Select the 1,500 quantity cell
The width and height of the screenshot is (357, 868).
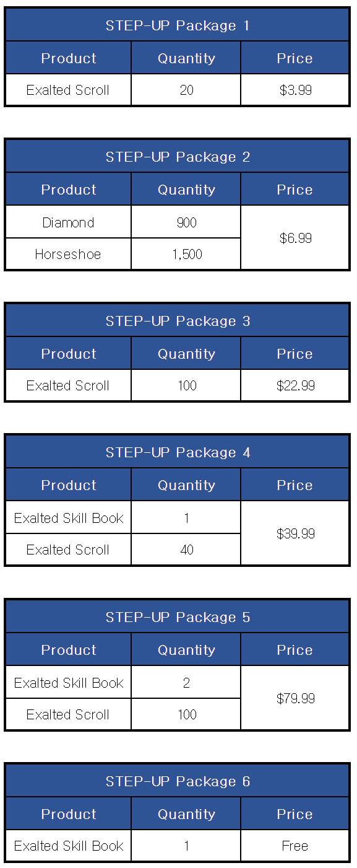point(186,254)
